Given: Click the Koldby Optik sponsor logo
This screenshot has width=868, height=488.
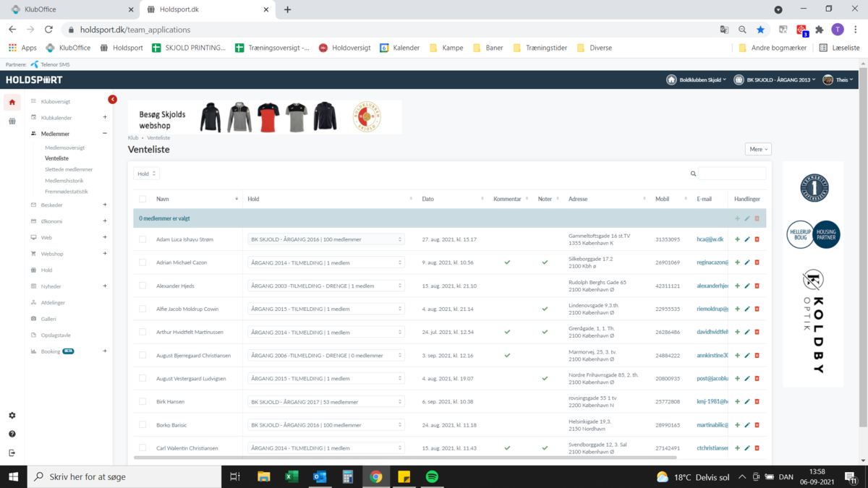Looking at the screenshot, I should point(814,322).
